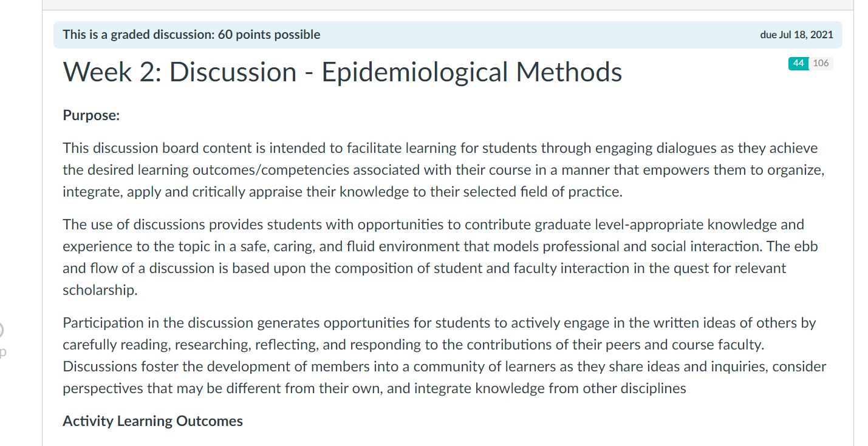Click the gray total replies counter showing 106
Screen dimensions: 868x446
point(820,63)
